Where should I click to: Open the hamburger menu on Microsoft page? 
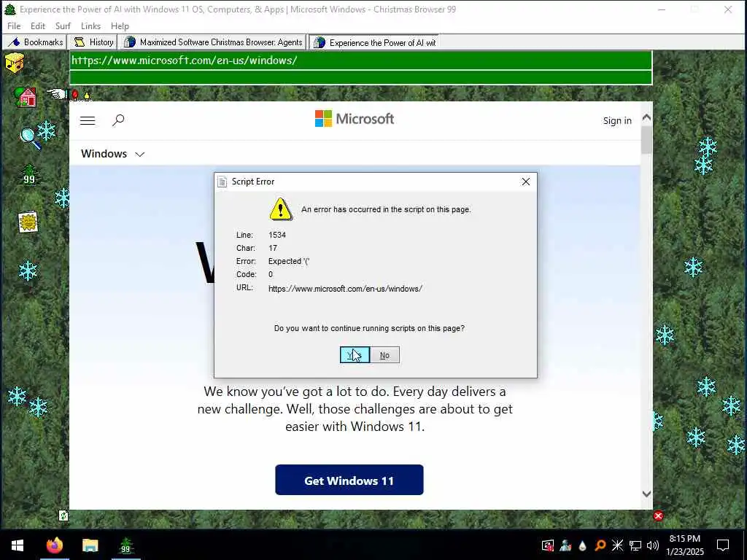(x=88, y=120)
